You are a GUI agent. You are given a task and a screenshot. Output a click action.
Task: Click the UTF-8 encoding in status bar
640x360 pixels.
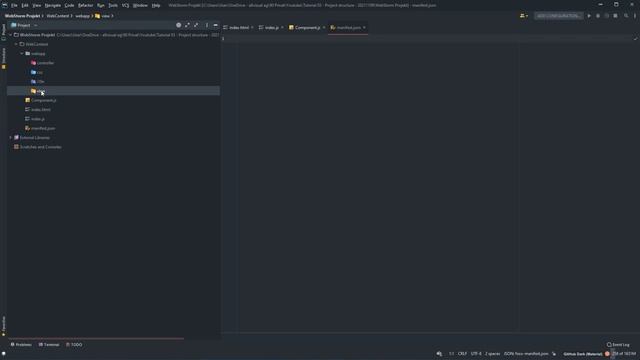coord(476,354)
